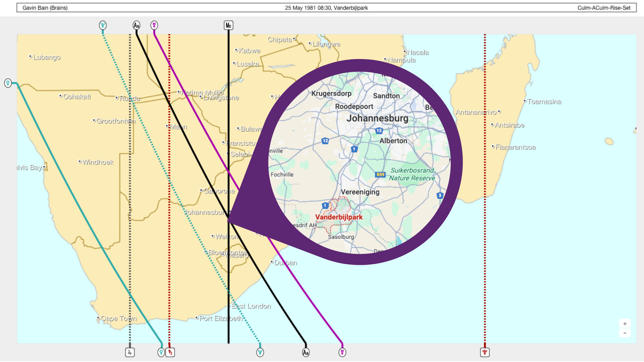Click the Vanderbijlpark label in the magnifier
The width and height of the screenshot is (644, 362).
(x=339, y=217)
